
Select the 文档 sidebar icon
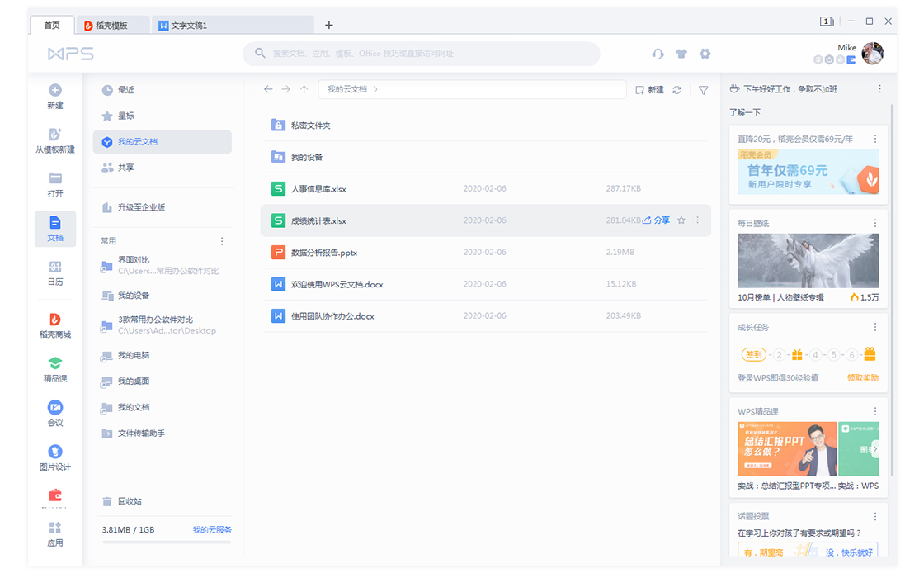(54, 222)
